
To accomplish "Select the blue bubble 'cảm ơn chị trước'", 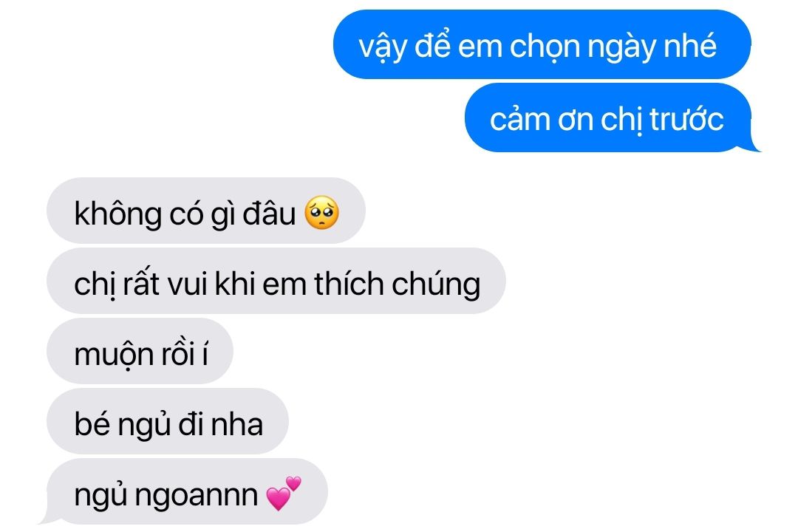I will tap(608, 118).
